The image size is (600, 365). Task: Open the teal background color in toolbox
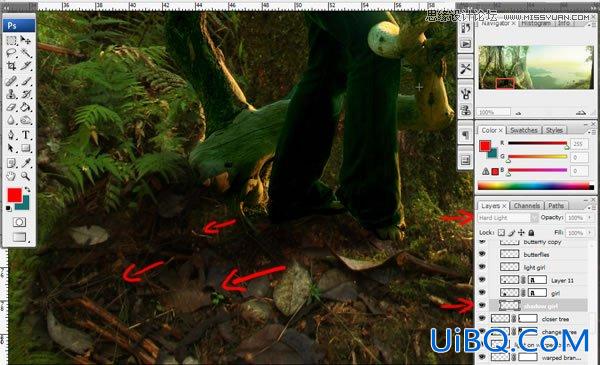24,205
